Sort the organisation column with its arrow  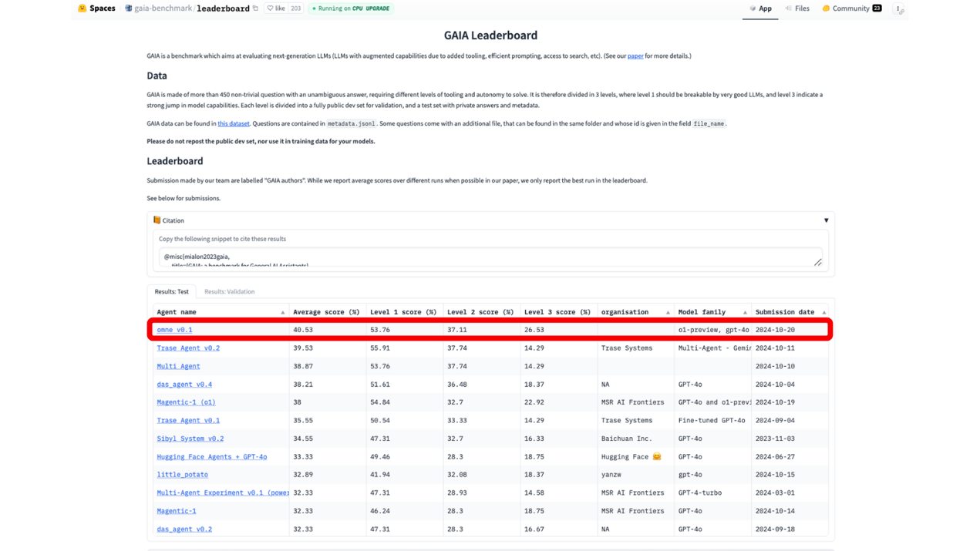[668, 313]
